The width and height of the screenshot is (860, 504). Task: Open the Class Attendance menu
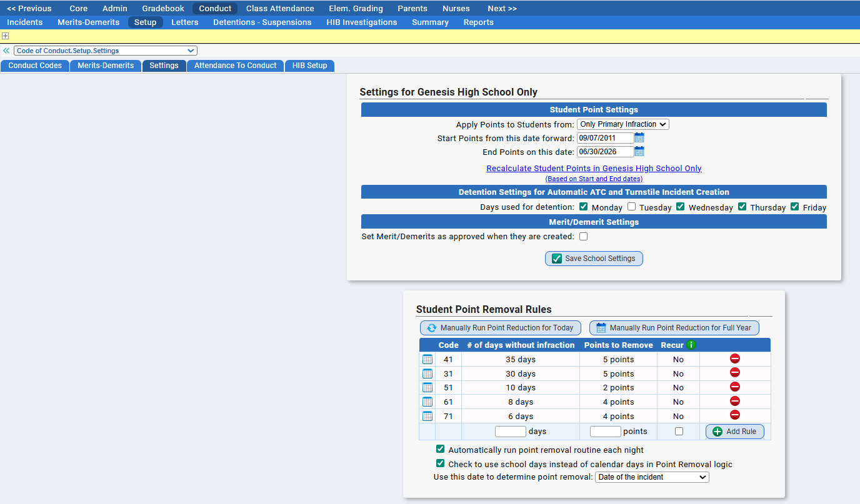[x=280, y=8]
